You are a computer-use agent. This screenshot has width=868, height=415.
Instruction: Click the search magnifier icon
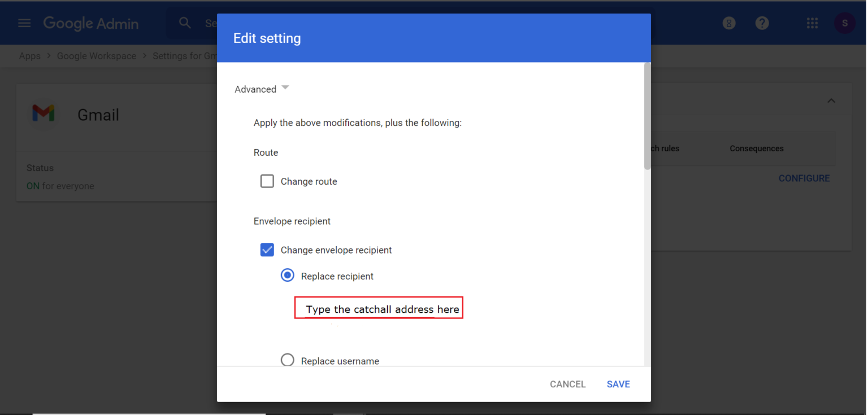185,23
